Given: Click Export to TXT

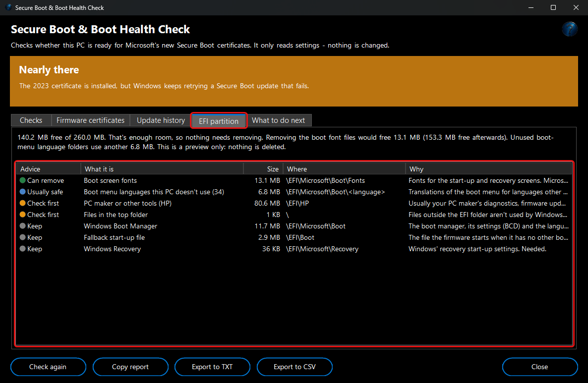Looking at the screenshot, I should click(x=212, y=367).
